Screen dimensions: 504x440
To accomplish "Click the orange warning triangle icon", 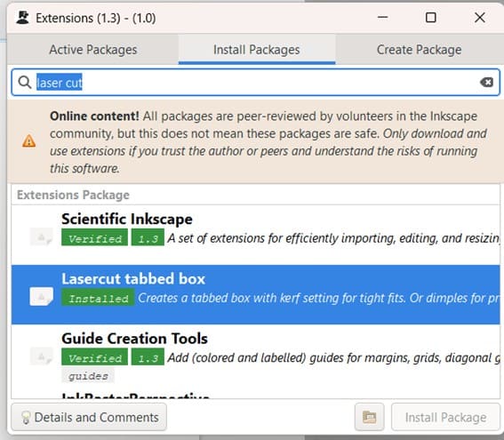I will 29,141.
